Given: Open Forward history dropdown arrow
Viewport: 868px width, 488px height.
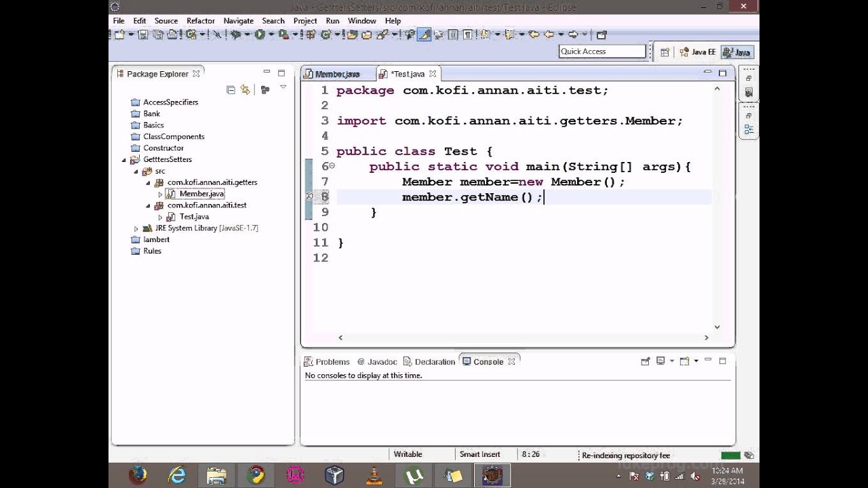Looking at the screenshot, I should (584, 35).
